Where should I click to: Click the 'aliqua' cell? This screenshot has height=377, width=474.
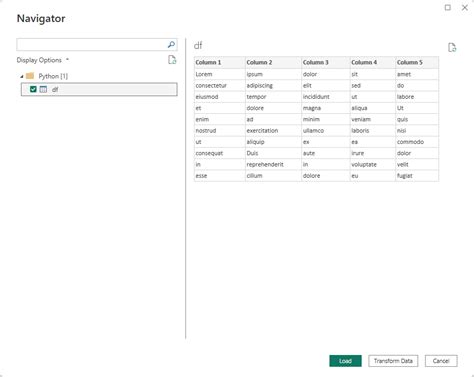(x=373, y=108)
